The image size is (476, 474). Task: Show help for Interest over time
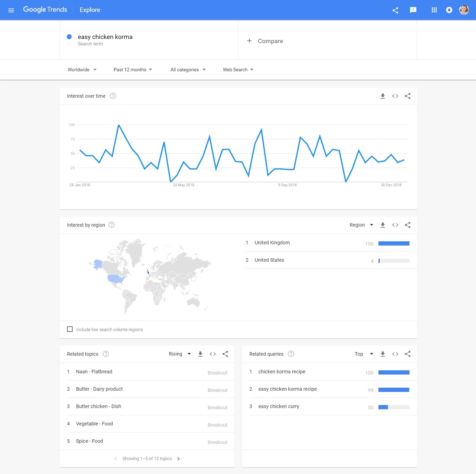113,96
